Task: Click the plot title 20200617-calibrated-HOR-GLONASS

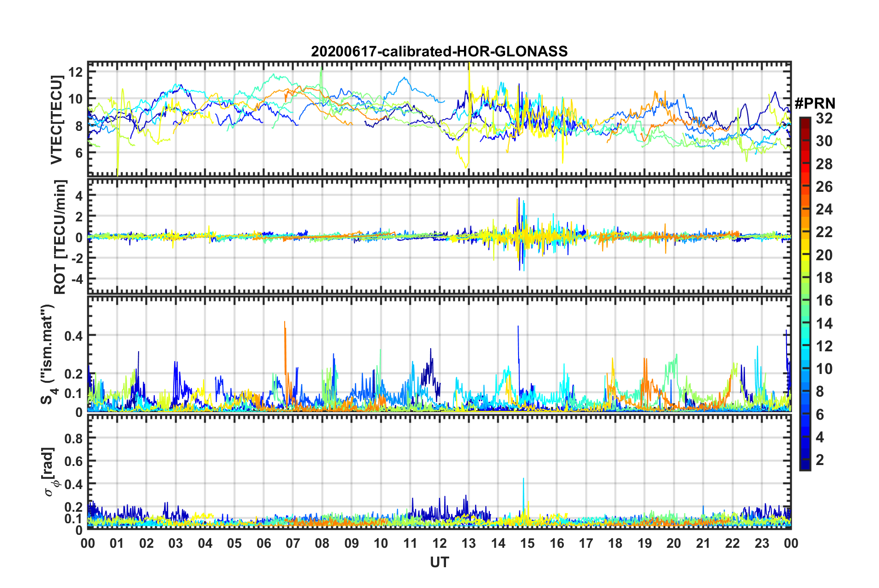Action: [x=439, y=51]
